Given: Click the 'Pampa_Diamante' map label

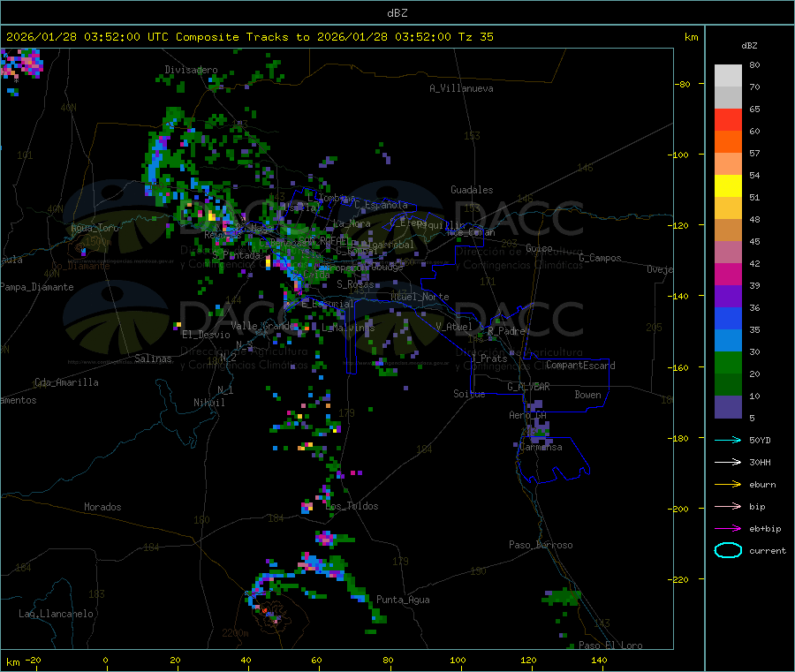Looking at the screenshot, I should click(37, 287).
